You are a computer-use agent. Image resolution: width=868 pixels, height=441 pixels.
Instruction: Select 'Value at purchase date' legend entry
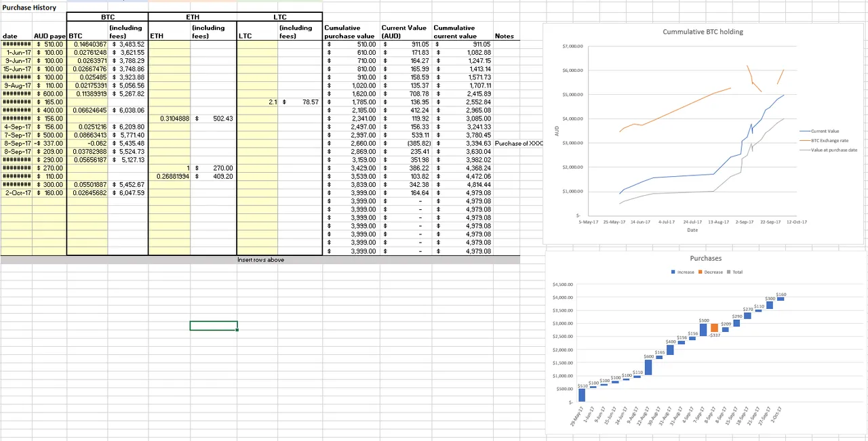829,150
